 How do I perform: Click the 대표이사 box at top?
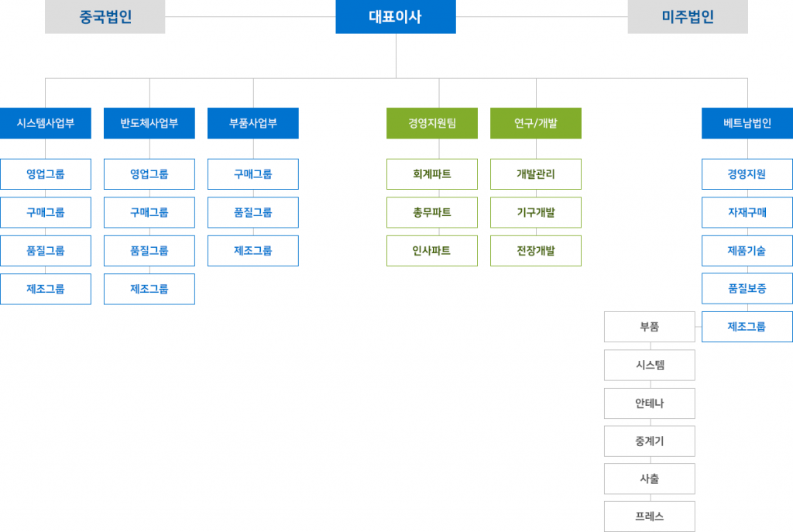(396, 17)
